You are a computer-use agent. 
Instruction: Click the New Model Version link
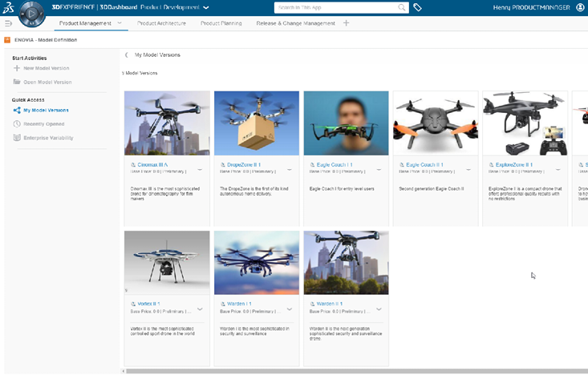(46, 68)
